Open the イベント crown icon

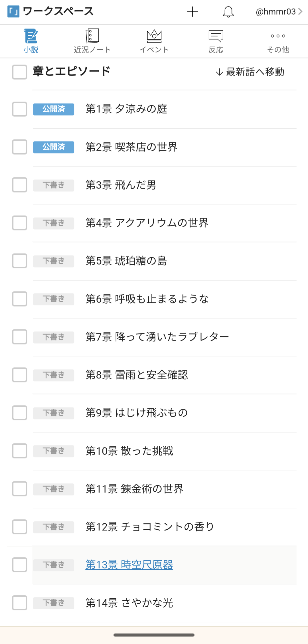[x=154, y=36]
